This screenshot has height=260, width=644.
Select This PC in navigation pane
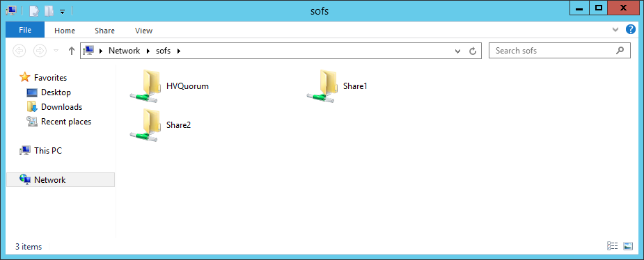[x=47, y=150]
